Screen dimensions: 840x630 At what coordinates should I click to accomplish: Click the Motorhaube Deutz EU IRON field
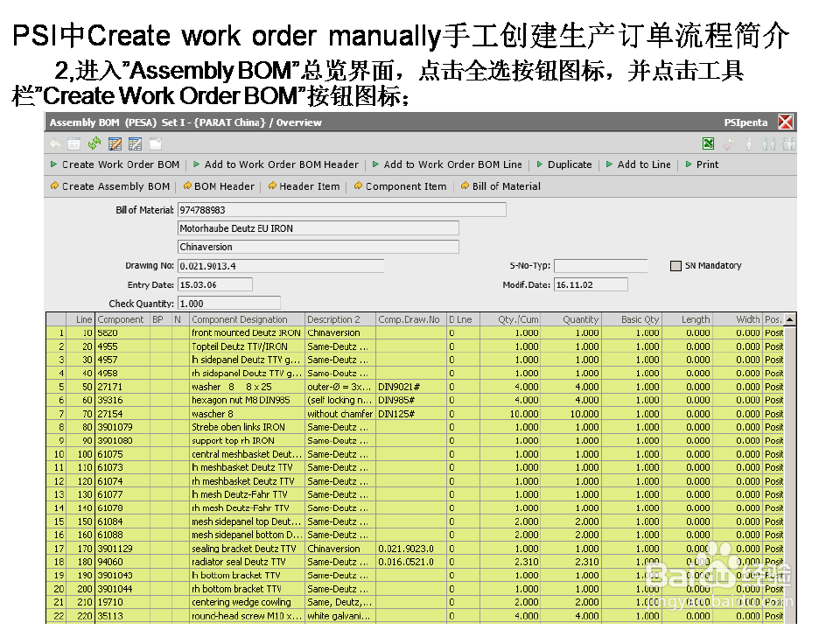pyautogui.click(x=318, y=228)
